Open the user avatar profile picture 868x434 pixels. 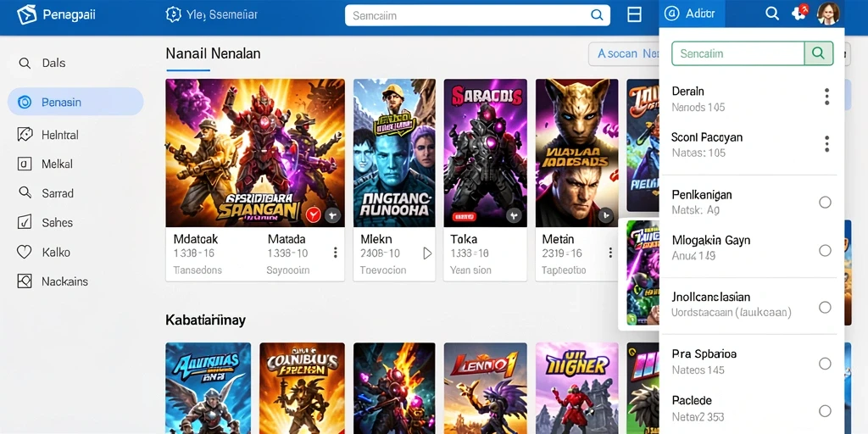click(x=828, y=14)
